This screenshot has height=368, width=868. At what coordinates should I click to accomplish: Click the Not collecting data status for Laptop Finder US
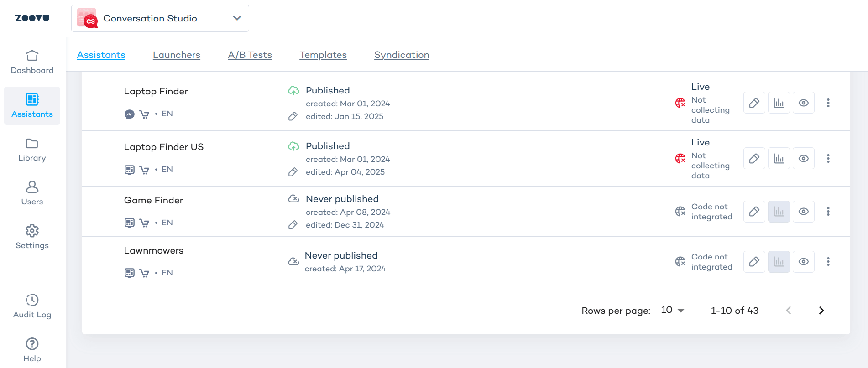(x=711, y=166)
